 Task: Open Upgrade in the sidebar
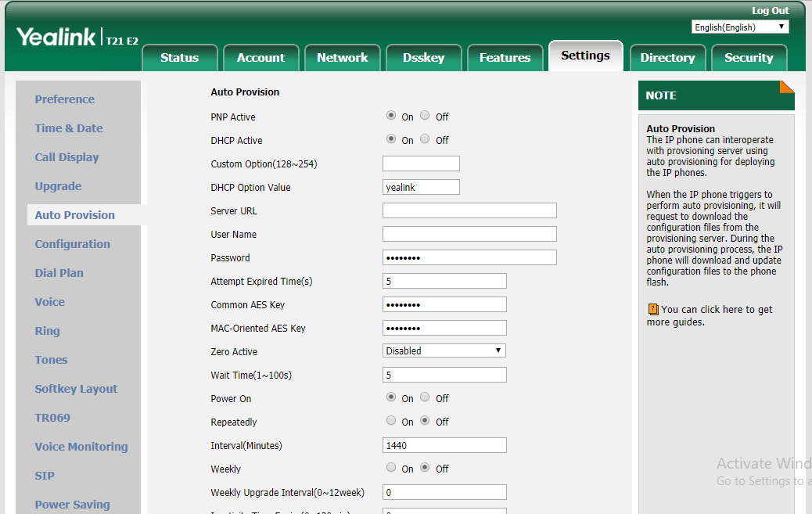[58, 186]
